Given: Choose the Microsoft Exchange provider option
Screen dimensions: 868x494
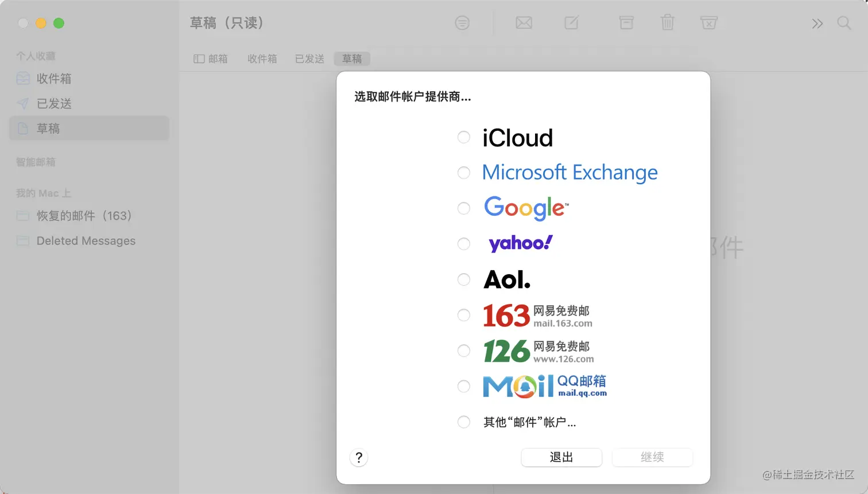Looking at the screenshot, I should point(464,173).
